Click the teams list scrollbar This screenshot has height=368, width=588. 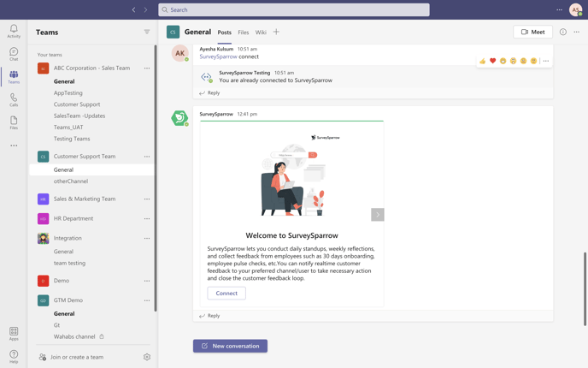point(156,178)
